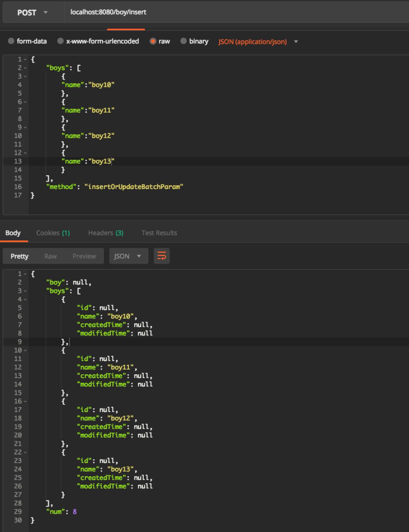Screen dimensions: 409x532
Task: Select the form-data radio option
Action: point(27,41)
